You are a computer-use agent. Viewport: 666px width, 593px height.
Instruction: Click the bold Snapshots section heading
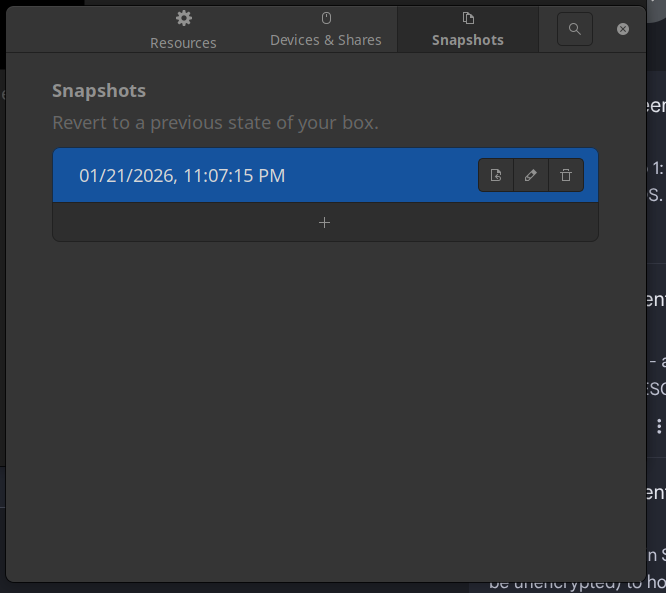(99, 91)
